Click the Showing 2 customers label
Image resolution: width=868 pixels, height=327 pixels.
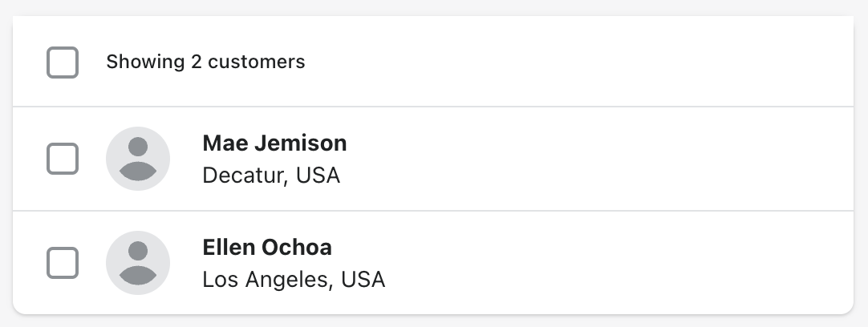click(205, 62)
